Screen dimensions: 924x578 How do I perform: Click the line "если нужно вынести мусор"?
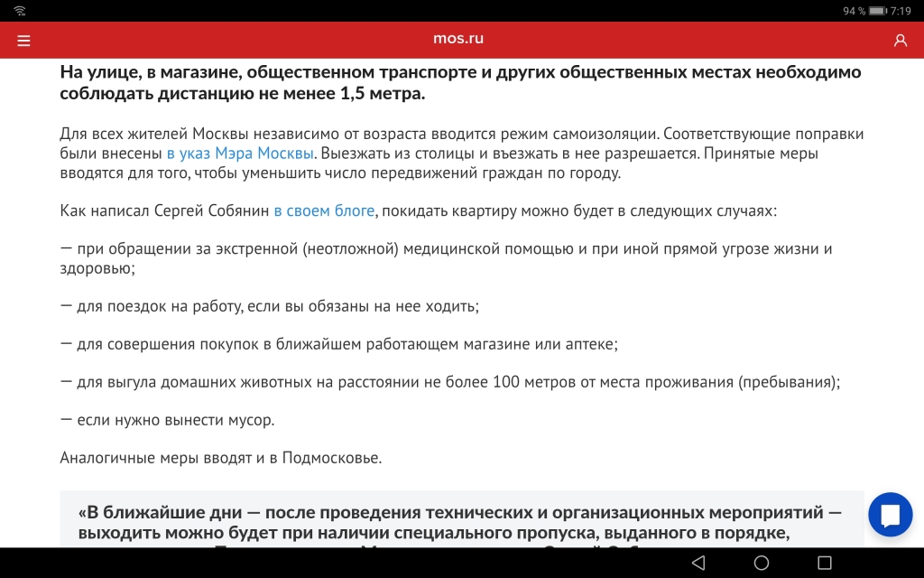[167, 420]
